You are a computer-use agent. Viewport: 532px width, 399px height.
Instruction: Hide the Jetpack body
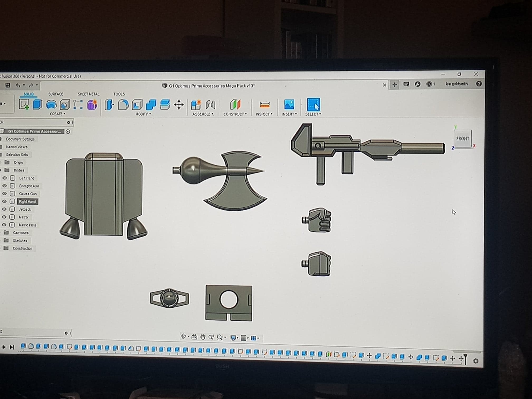[x=4, y=209]
